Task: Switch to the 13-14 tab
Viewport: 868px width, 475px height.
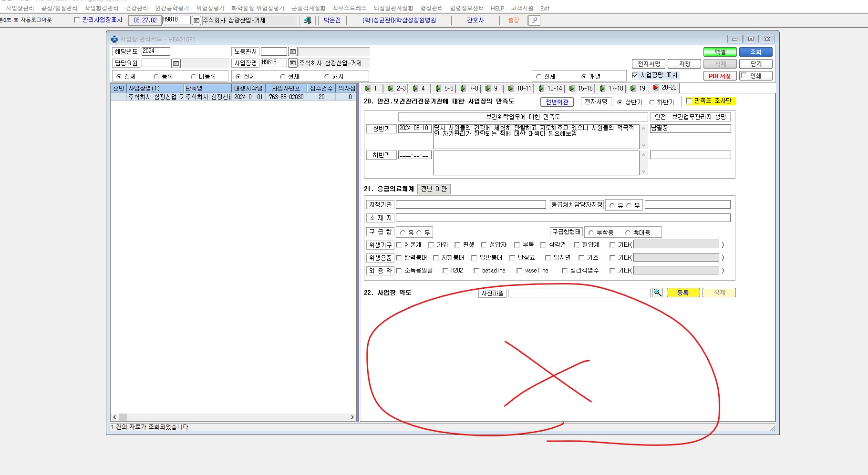Action: (551, 88)
